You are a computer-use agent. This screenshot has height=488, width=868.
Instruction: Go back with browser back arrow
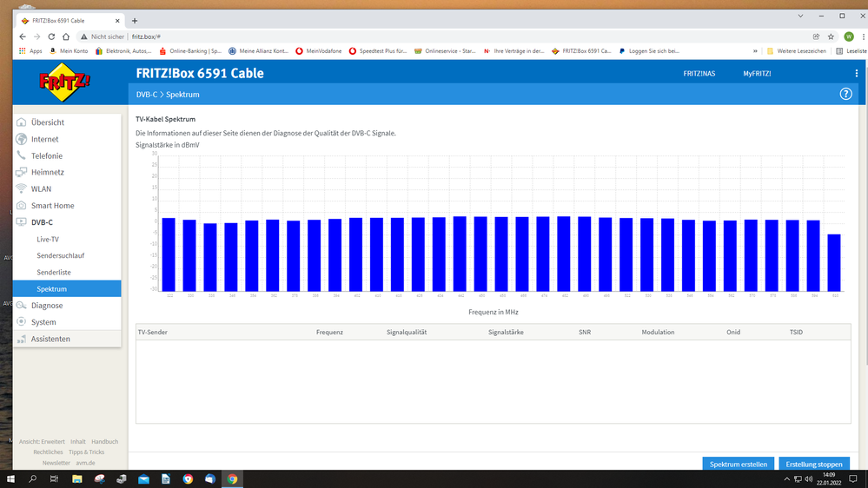click(22, 36)
